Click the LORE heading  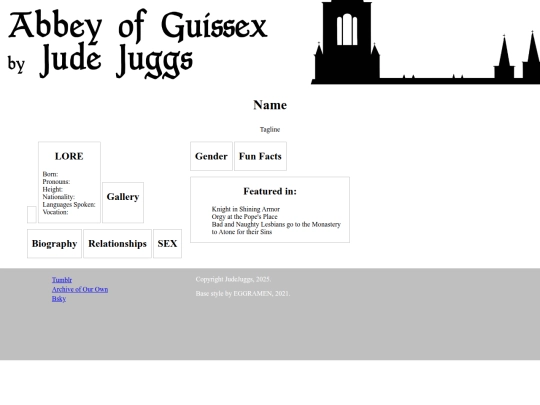[x=69, y=156]
